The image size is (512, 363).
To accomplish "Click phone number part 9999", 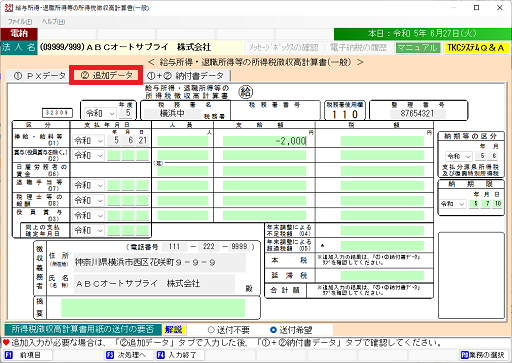I will point(240,247).
